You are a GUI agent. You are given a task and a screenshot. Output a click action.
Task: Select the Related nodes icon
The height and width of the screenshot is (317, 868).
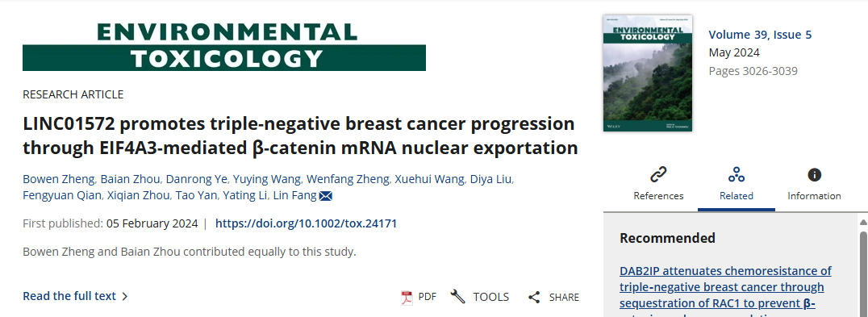737,175
